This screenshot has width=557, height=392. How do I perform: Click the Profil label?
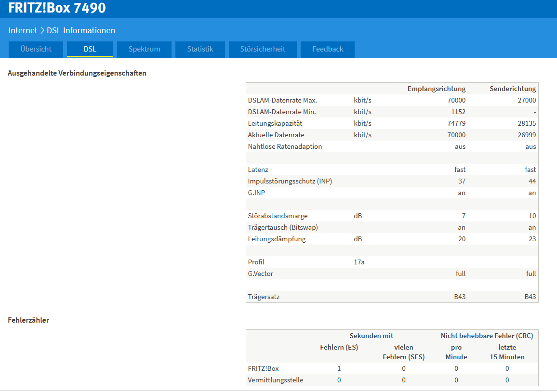256,262
